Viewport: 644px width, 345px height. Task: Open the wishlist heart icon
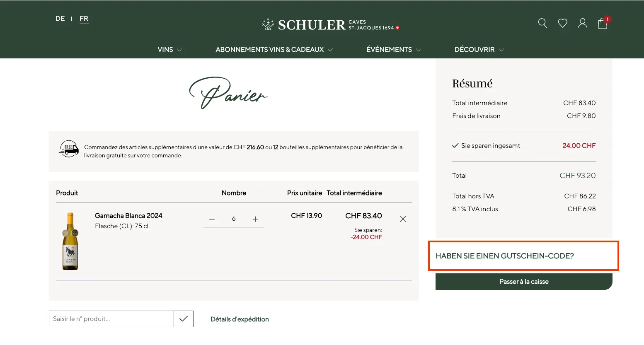point(562,23)
